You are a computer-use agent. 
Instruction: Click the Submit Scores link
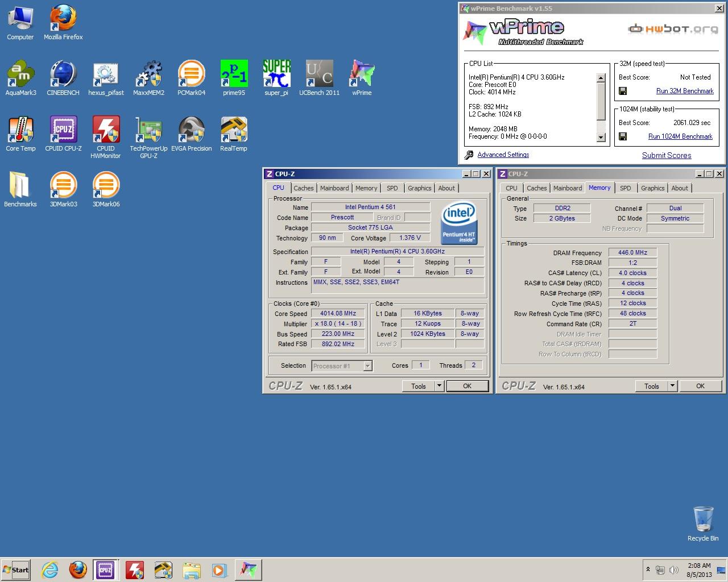(667, 155)
